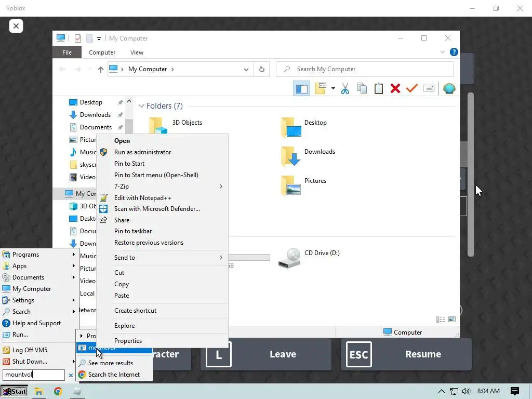Click the blue shell Classic Explorer settings icon

coord(449,88)
